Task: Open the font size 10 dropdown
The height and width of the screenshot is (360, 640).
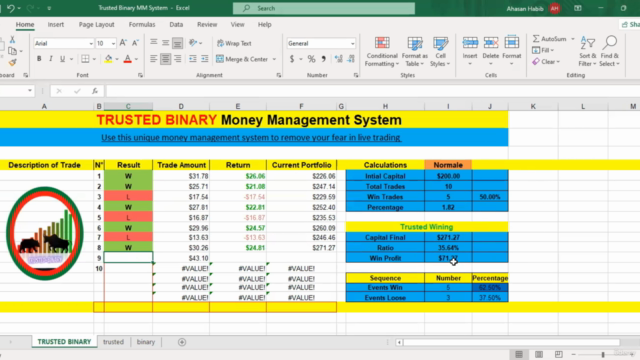Action: tap(113, 43)
